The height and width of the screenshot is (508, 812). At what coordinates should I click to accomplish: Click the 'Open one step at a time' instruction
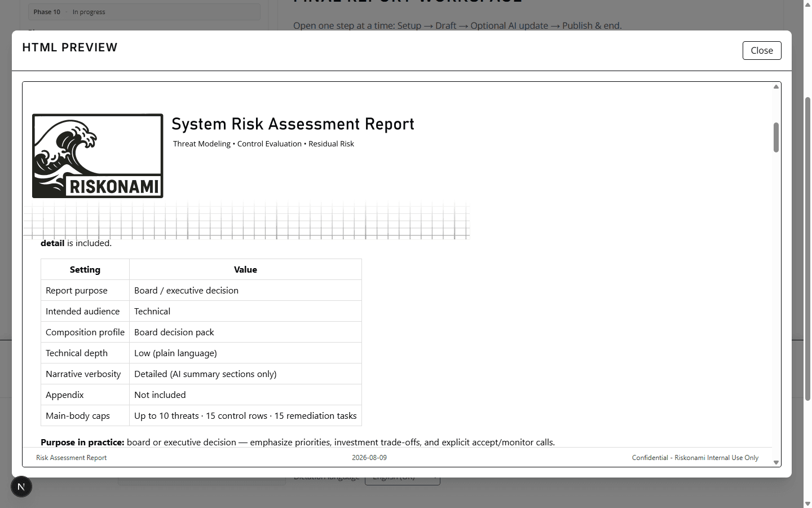pos(457,25)
